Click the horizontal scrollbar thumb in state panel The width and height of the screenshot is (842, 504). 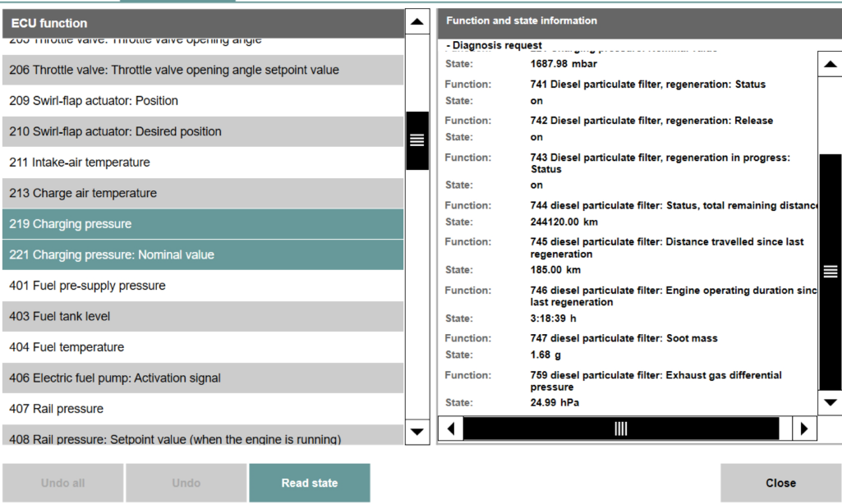click(x=621, y=428)
